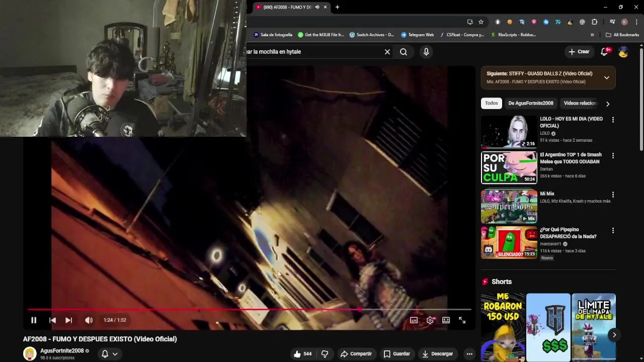Open AgusFortnite2008 channel name link
The width and height of the screenshot is (644, 362).
[x=62, y=350]
